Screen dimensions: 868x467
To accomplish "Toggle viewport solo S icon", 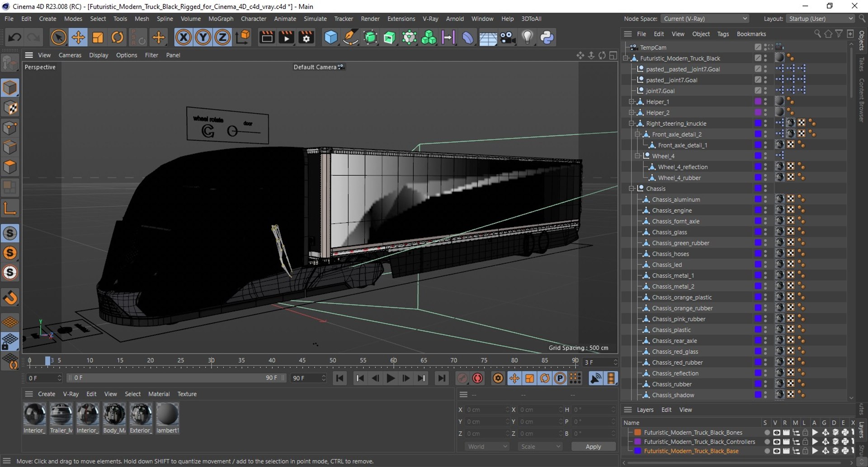I will [x=10, y=233].
